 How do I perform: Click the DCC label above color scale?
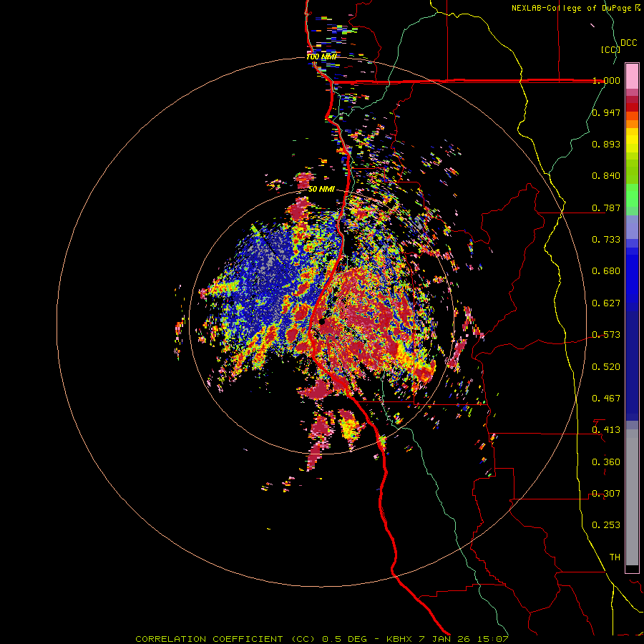click(x=629, y=43)
